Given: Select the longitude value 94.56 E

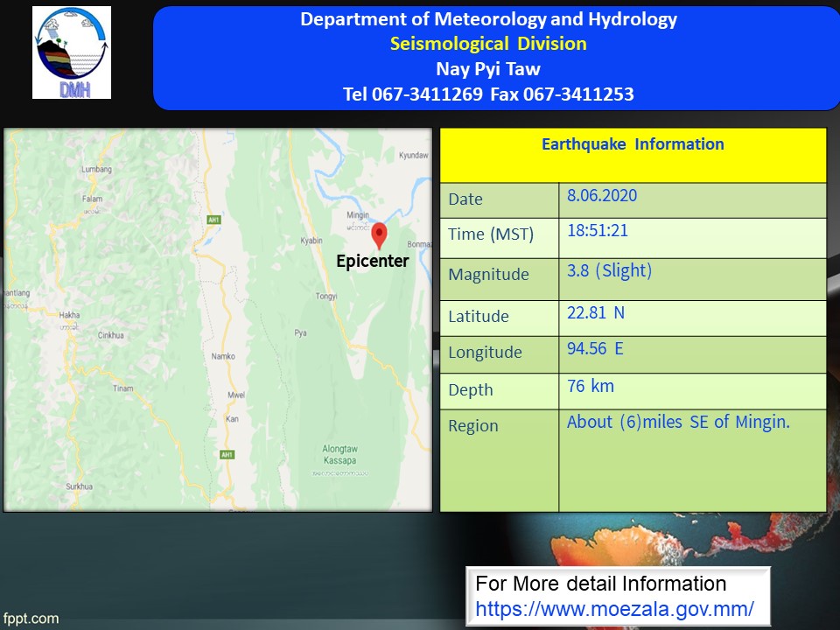Looking at the screenshot, I should (x=595, y=349).
